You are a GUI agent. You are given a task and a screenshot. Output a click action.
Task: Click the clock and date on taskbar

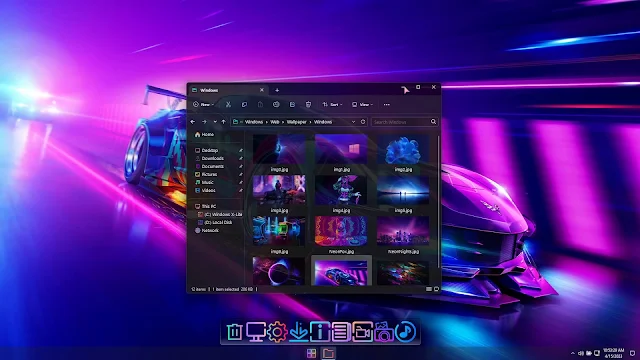(614, 353)
